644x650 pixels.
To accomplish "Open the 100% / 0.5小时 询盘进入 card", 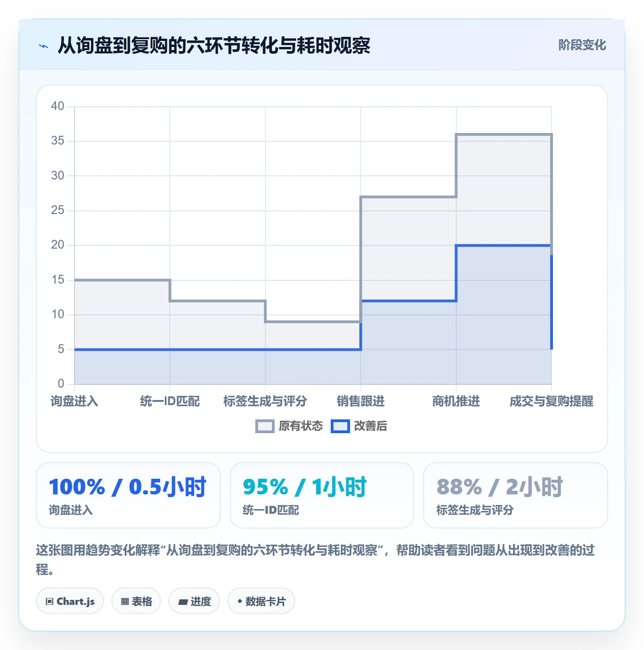I will point(128,495).
